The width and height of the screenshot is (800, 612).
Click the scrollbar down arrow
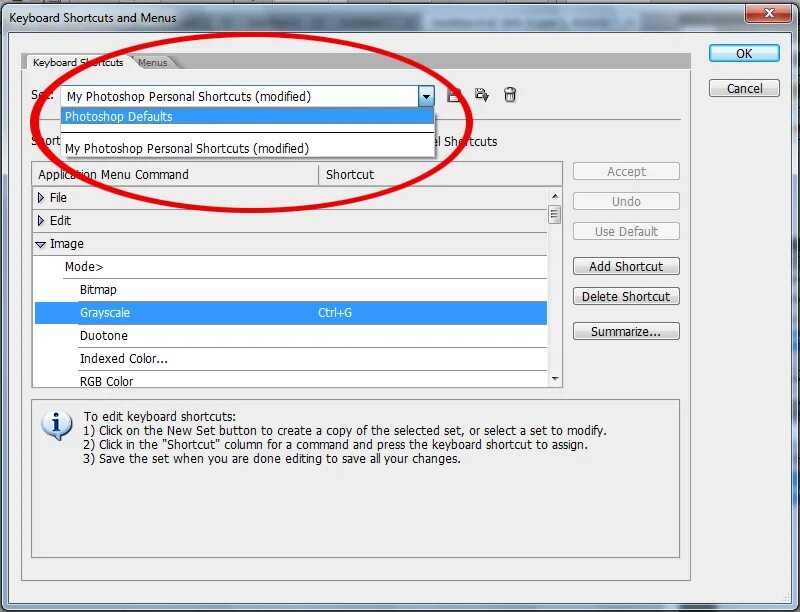click(555, 378)
